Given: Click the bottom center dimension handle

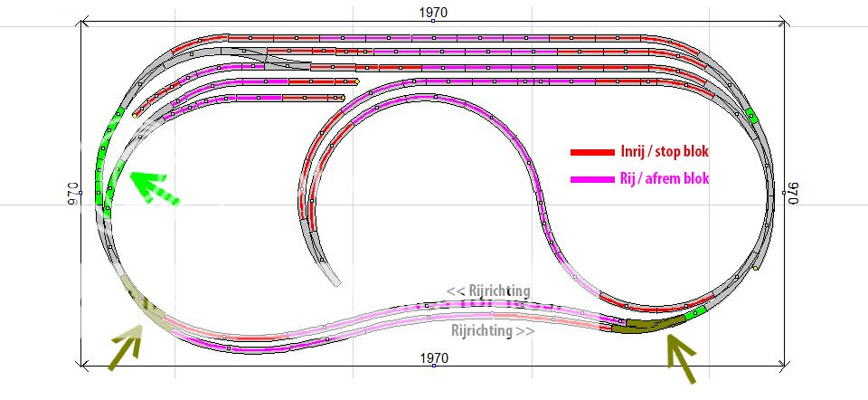Looking at the screenshot, I should click(433, 367).
